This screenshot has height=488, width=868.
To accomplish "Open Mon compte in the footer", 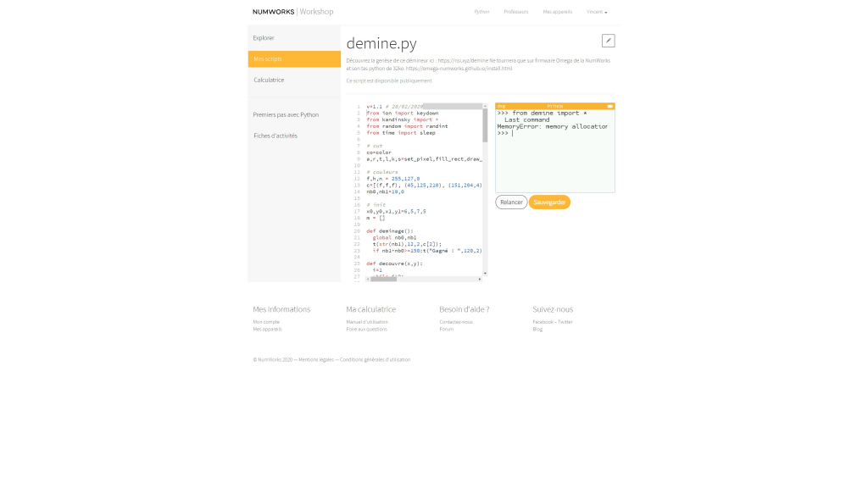I will click(x=266, y=322).
